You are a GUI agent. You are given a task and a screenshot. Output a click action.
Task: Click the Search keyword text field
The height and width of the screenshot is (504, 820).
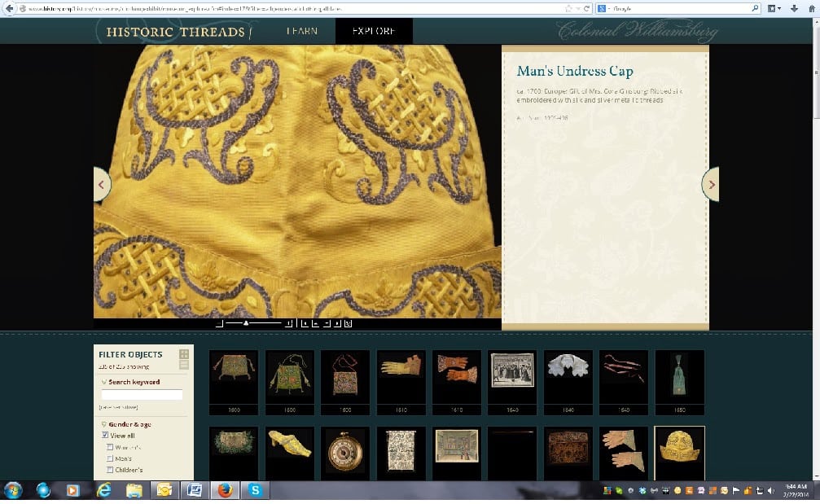(142, 395)
